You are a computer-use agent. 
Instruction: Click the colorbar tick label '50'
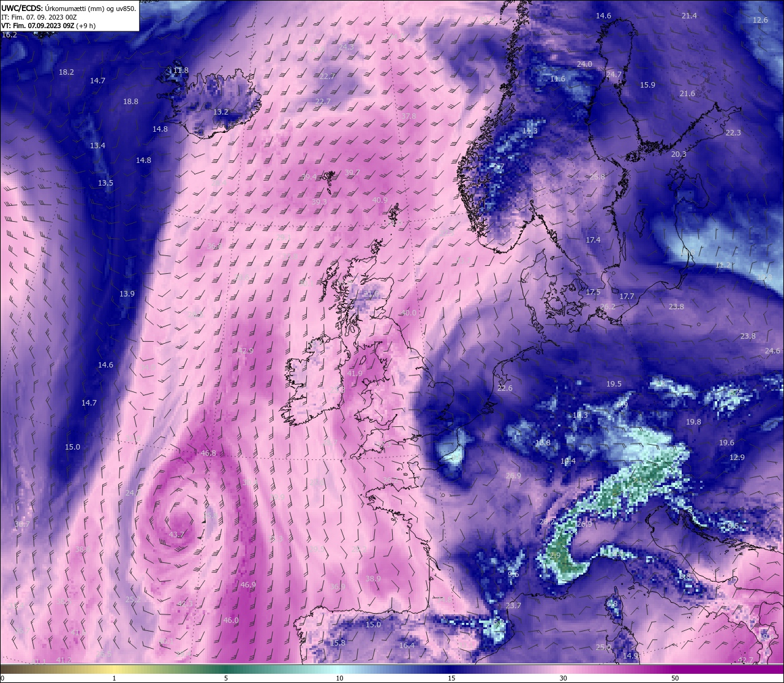click(x=675, y=678)
